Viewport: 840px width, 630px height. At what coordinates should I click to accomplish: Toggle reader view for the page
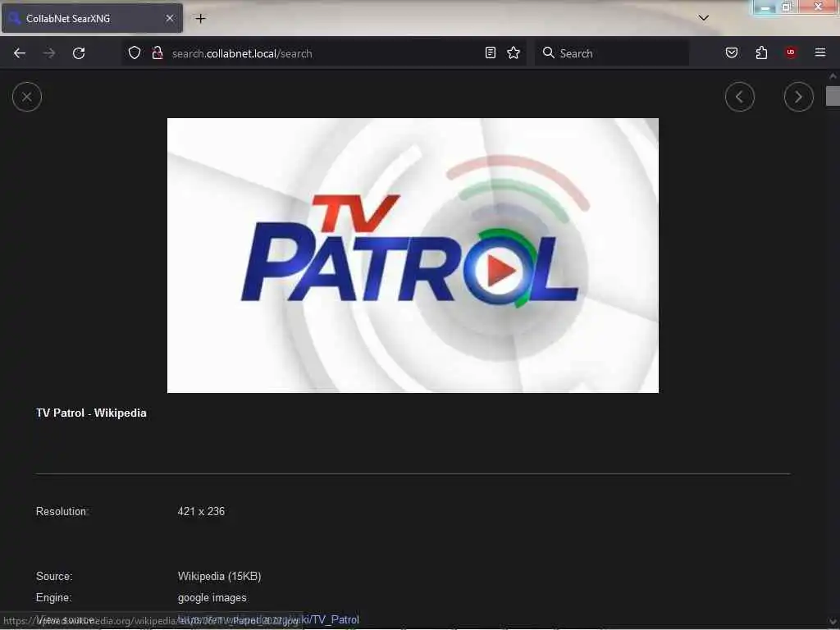(x=491, y=53)
